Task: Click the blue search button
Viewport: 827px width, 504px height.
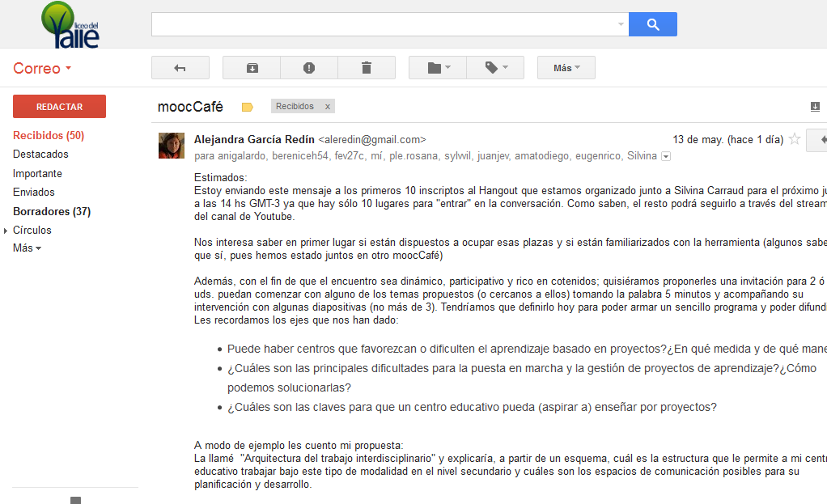Action: coord(652,24)
